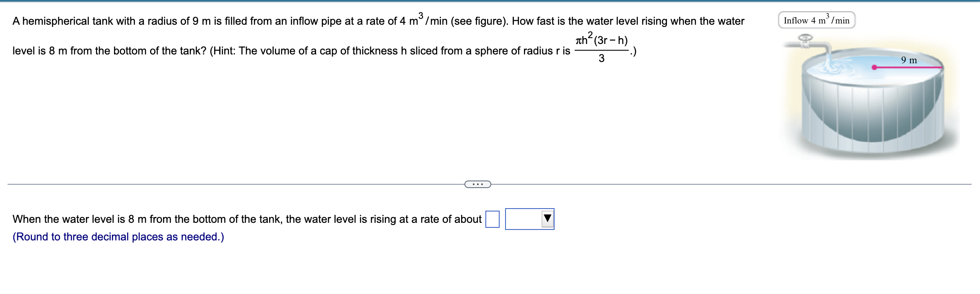Click inside the empty answer input box
The height and width of the screenshot is (294, 980).
[493, 218]
